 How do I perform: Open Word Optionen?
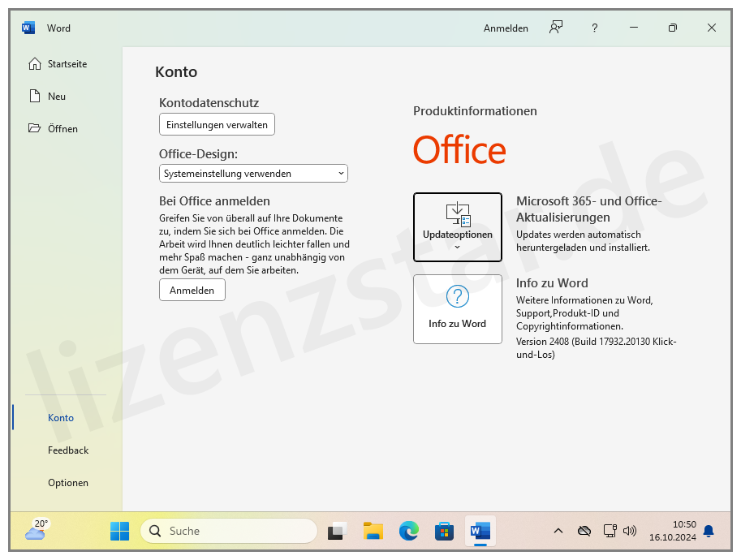pyautogui.click(x=68, y=483)
